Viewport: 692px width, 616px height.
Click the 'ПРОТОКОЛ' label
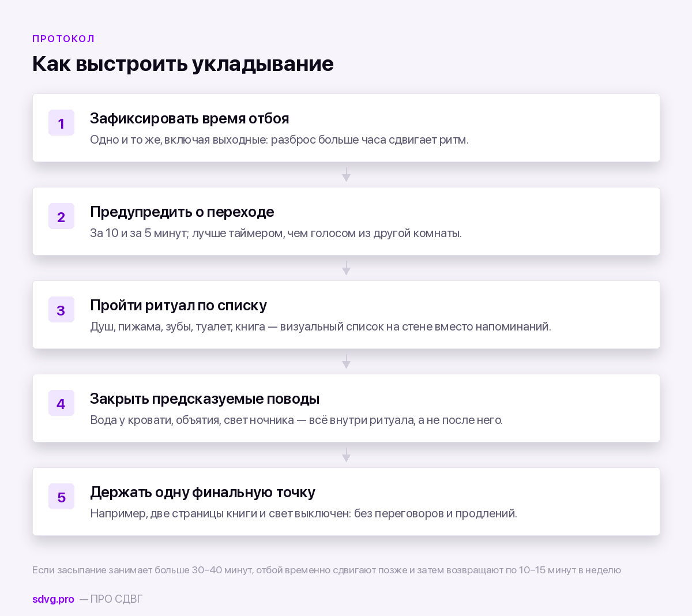point(63,39)
